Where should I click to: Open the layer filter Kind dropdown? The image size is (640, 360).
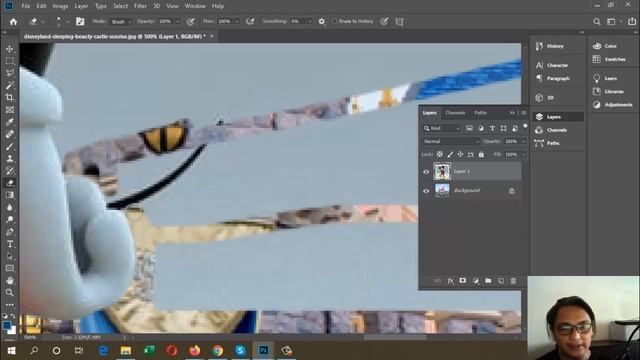pyautogui.click(x=442, y=128)
